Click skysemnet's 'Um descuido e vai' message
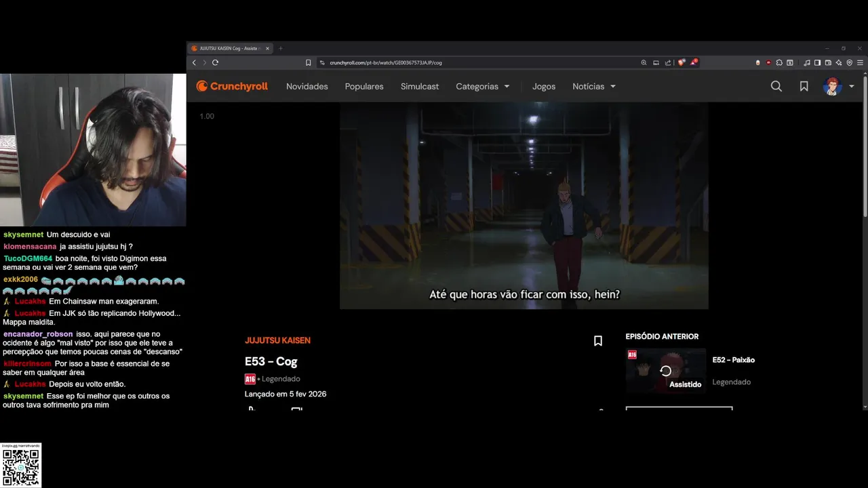 (78, 235)
